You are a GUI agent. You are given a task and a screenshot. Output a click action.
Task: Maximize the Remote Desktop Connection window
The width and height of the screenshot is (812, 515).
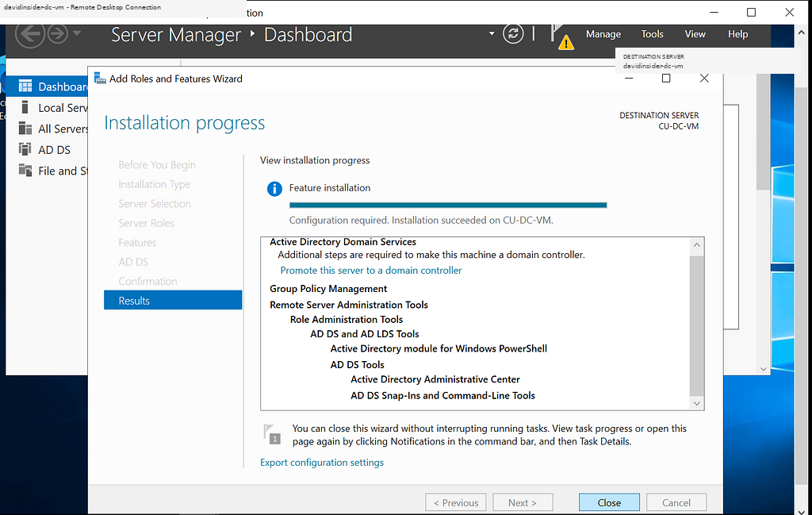(x=752, y=13)
